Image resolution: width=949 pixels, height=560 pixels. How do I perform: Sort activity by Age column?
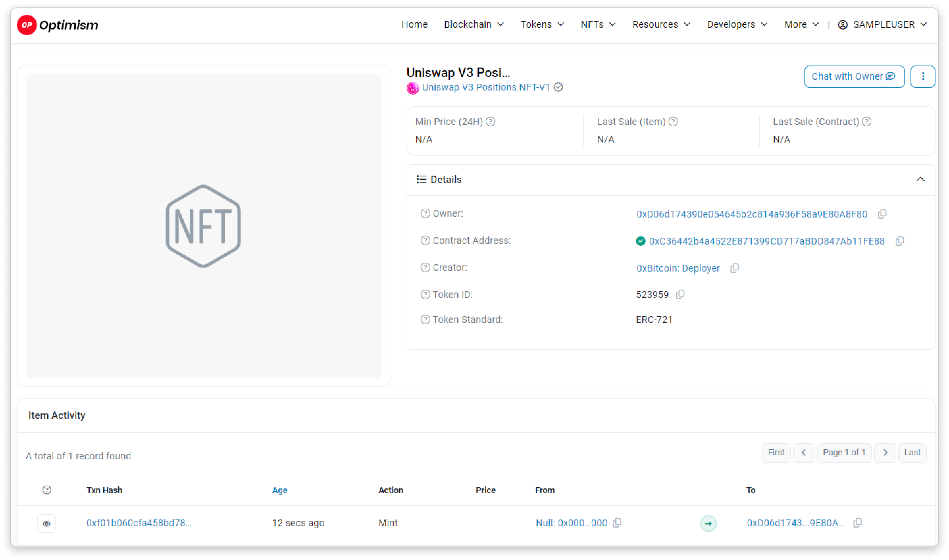[x=279, y=490]
